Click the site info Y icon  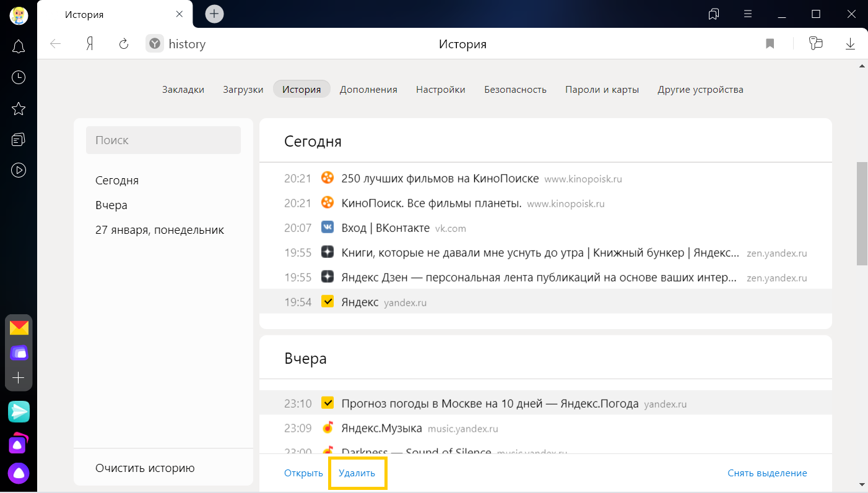[x=155, y=44]
